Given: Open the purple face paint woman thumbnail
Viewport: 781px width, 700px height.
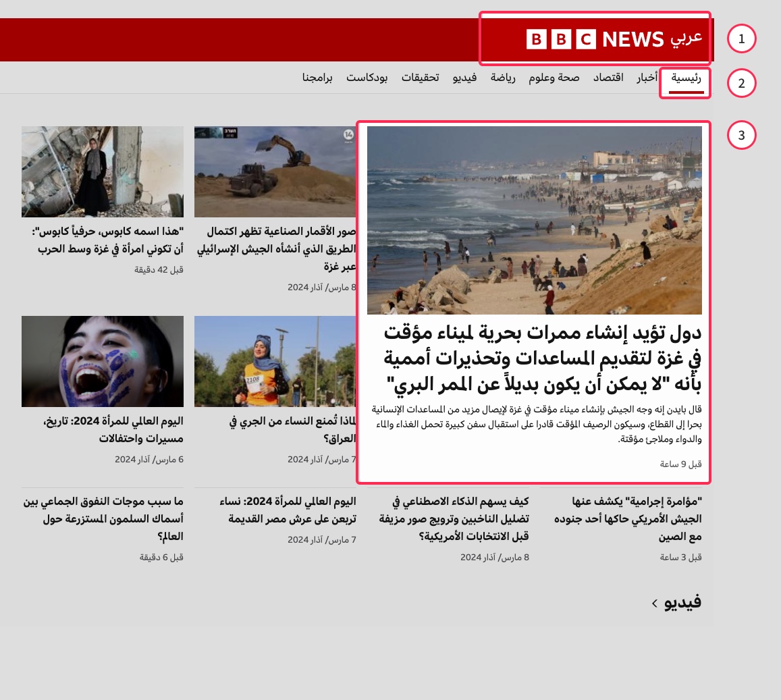Looking at the screenshot, I should (103, 362).
